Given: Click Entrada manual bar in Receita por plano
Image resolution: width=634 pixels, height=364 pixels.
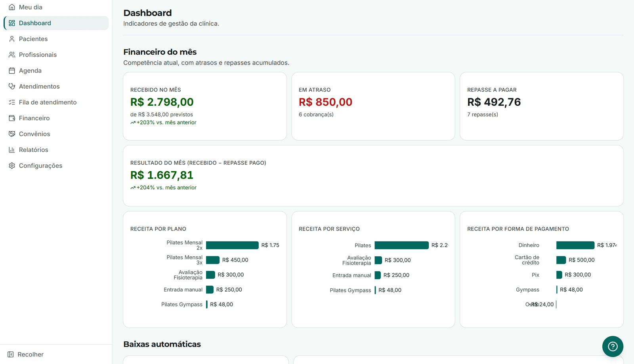Looking at the screenshot, I should [x=210, y=290].
